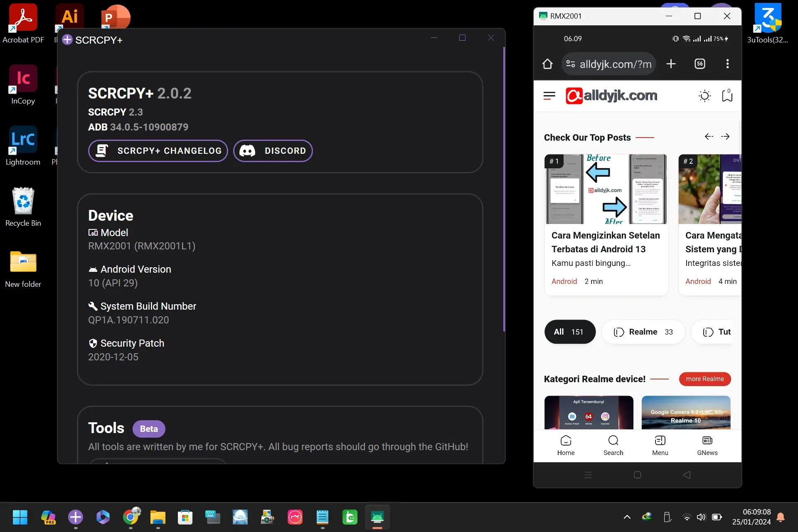Viewport: 798px width, 532px height.
Task: Open the hamburger menu on alldyjk.com
Action: click(x=549, y=96)
